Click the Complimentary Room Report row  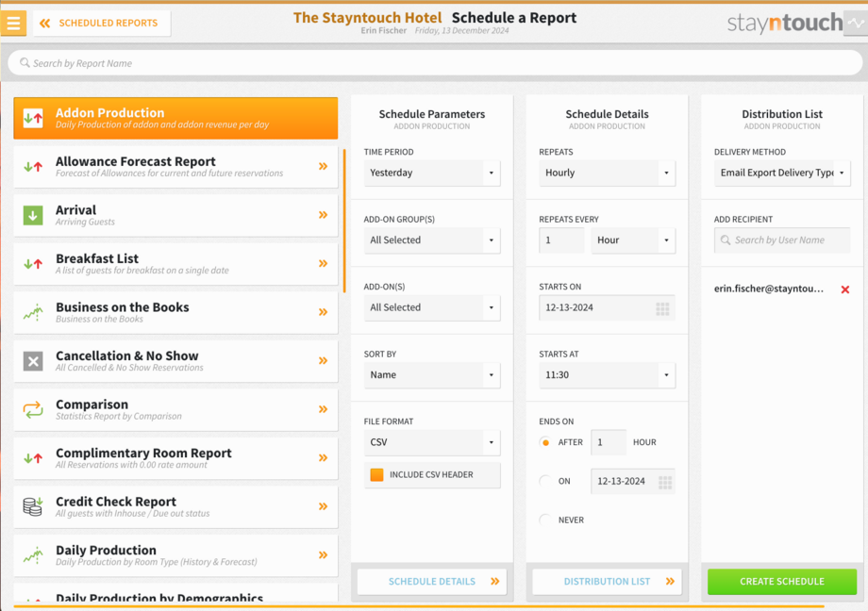click(175, 458)
